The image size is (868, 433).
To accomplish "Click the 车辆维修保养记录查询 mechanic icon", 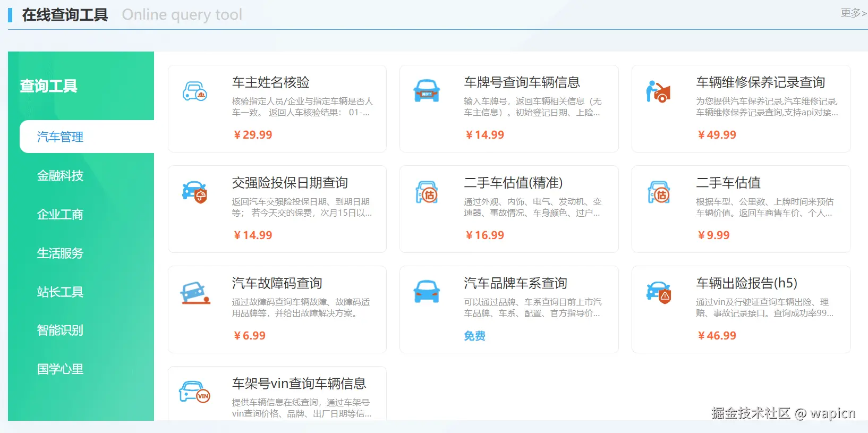I will [x=659, y=91].
